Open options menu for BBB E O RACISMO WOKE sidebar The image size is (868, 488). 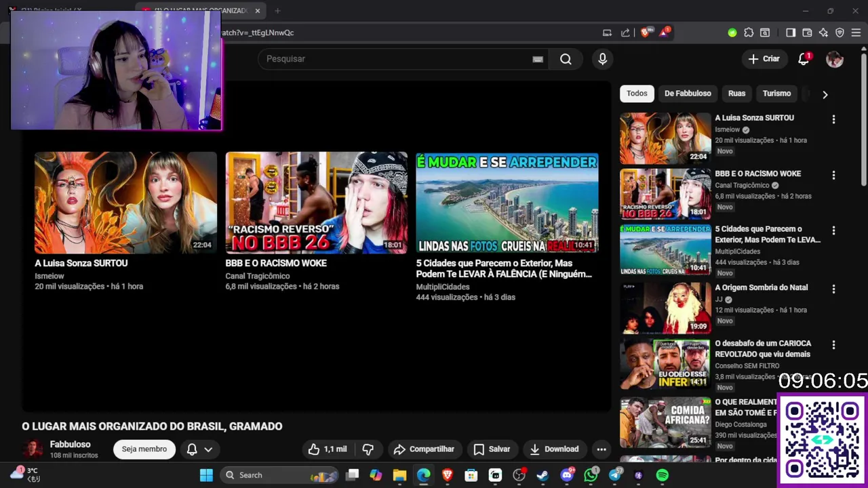833,175
